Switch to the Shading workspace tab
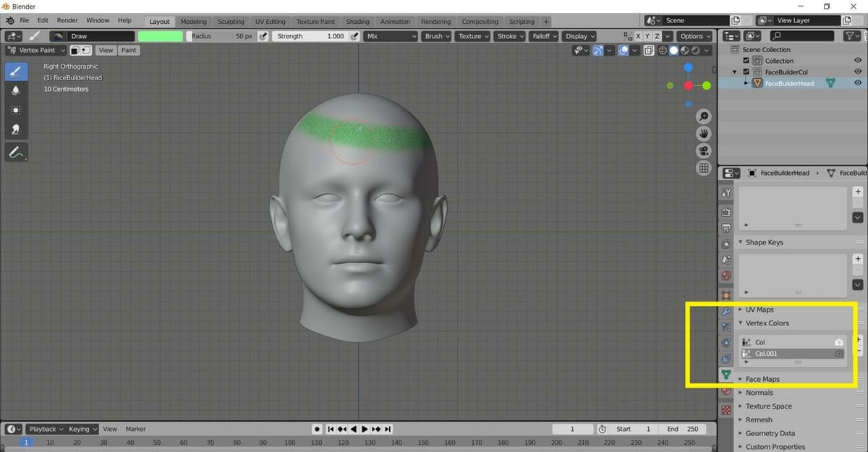 357,22
